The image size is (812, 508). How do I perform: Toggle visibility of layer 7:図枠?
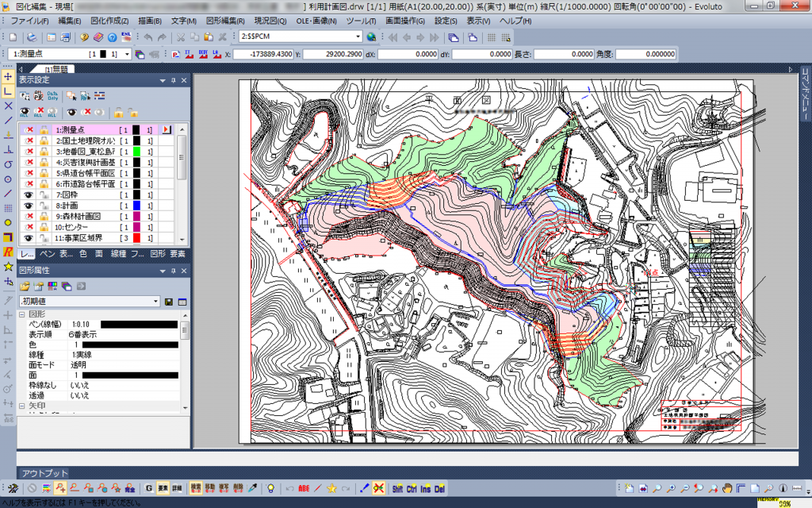point(27,194)
